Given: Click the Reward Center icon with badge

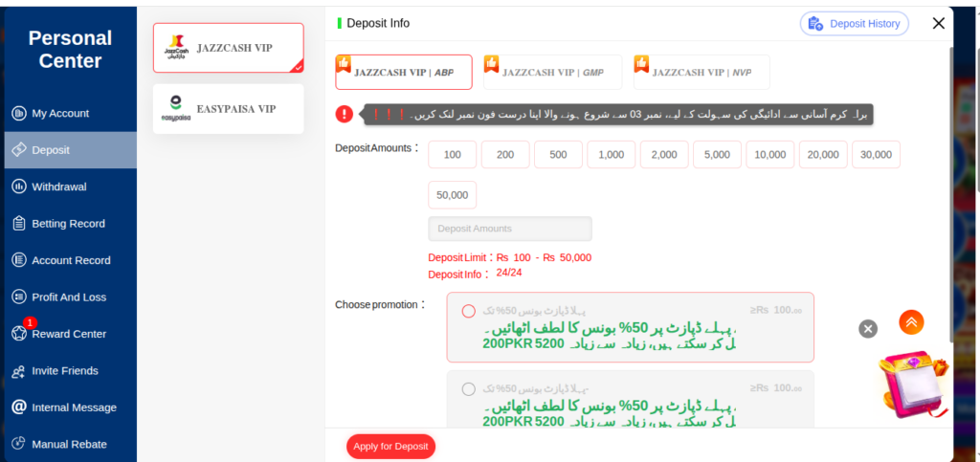Looking at the screenshot, I should click(x=19, y=334).
